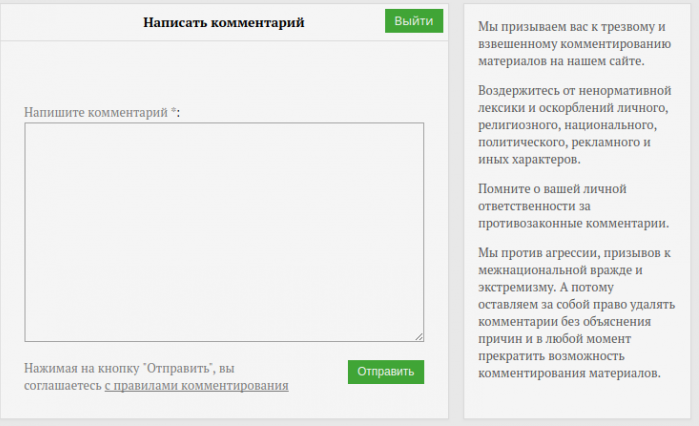Click the phrase противозаконные комментарии
Image resolution: width=699 pixels, height=426 pixels.
(x=573, y=223)
